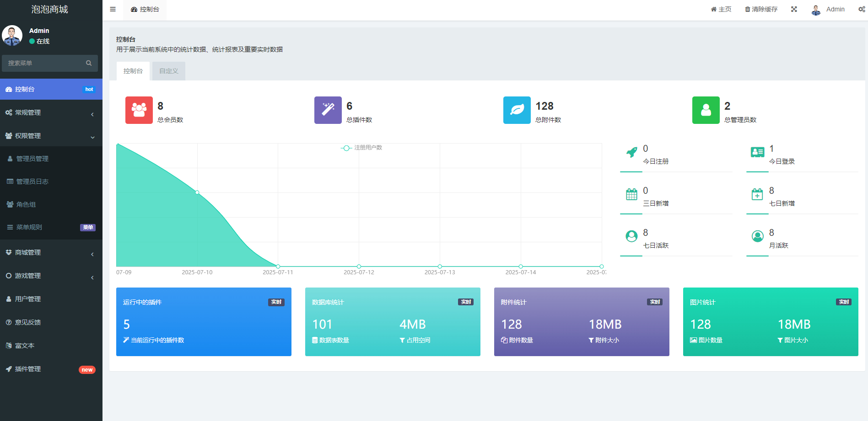Toggle the 注册用户数 chart legend
This screenshot has width=868, height=421.
pyautogui.click(x=361, y=148)
